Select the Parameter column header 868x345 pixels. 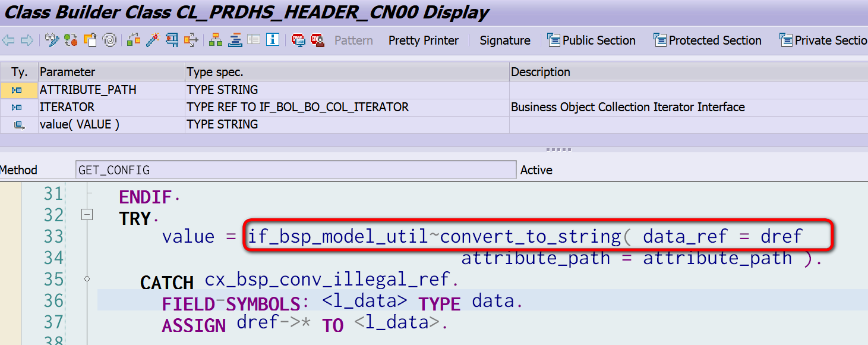click(x=112, y=73)
